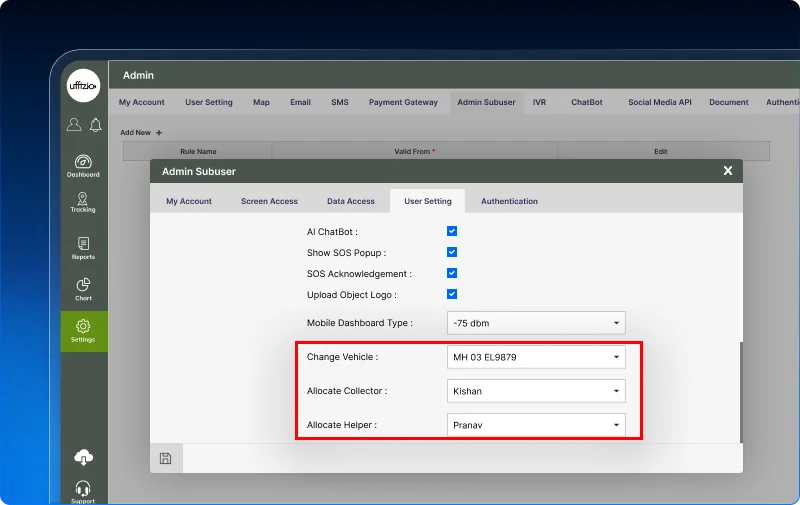Click the Add New label
This screenshot has width=800, height=505.
[135, 133]
